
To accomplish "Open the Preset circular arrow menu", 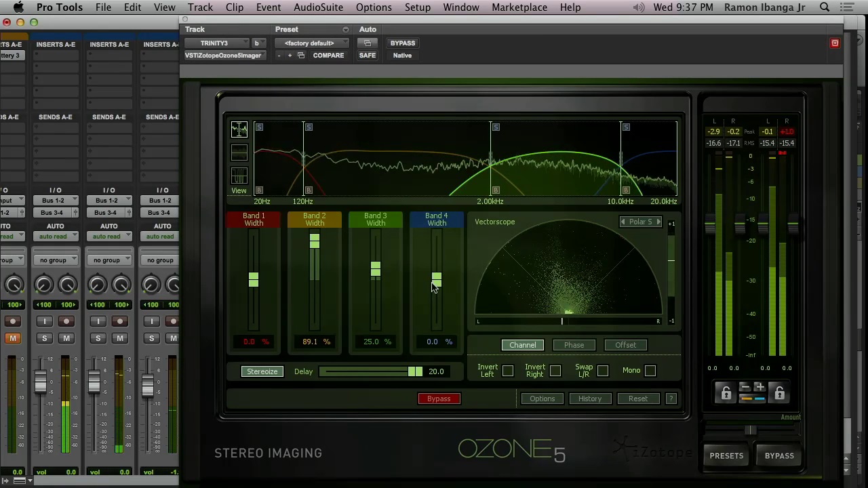I will coord(345,30).
